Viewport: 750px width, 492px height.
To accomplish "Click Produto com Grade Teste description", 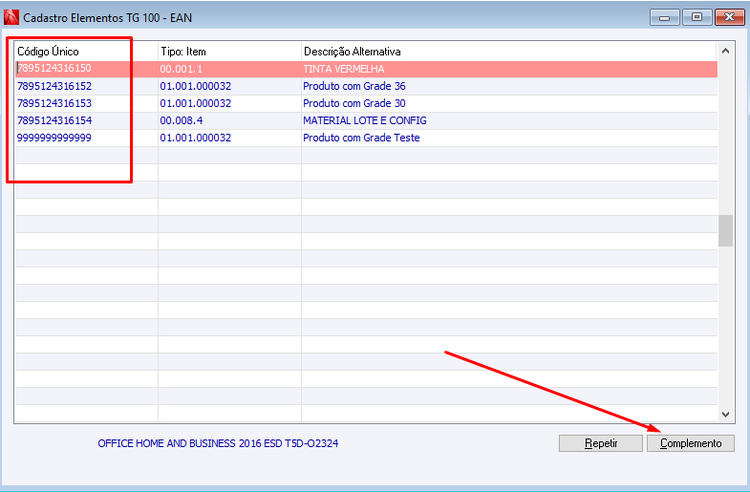I will click(361, 138).
